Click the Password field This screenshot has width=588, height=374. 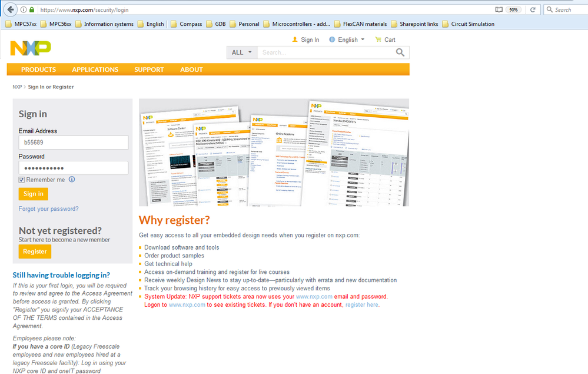[x=74, y=168]
